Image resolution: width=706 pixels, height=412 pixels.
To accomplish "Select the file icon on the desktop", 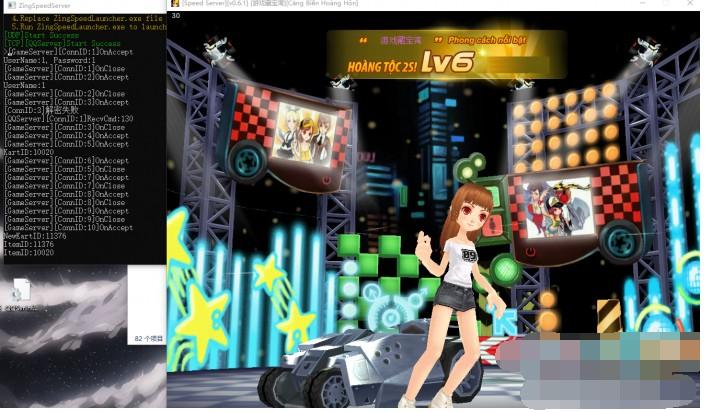I will pyautogui.click(x=22, y=289).
